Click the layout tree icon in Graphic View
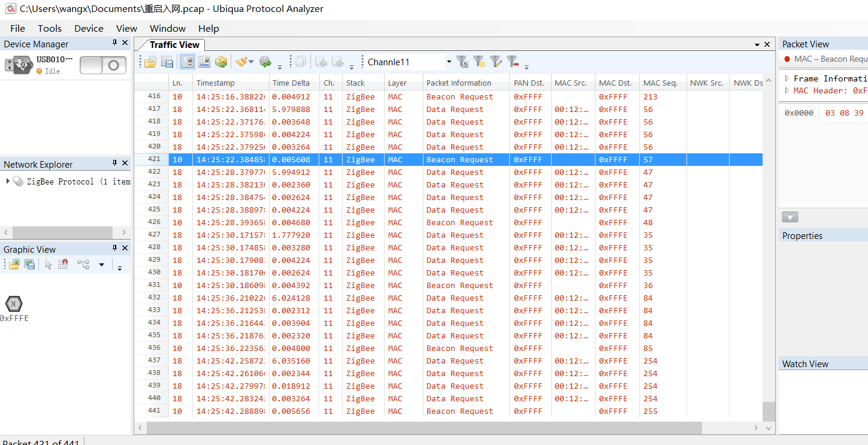 click(x=83, y=265)
